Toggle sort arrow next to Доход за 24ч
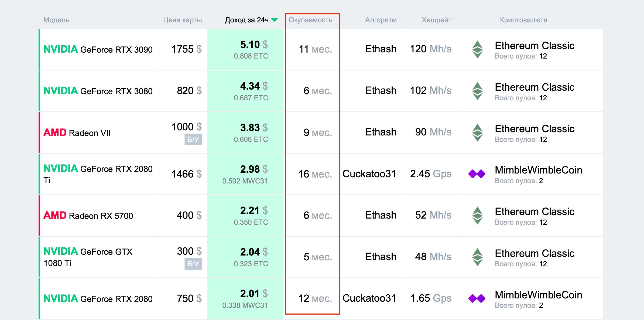 (275, 20)
